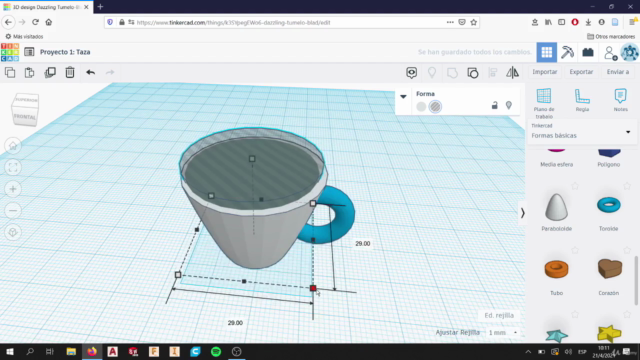Open the Align tool
Screen dimensions: 640x360
tap(493, 73)
